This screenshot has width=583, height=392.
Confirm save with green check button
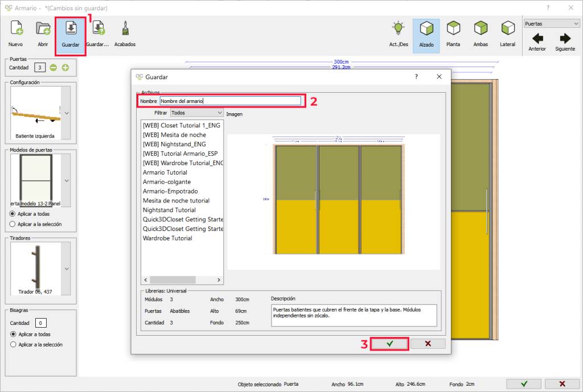tap(389, 344)
